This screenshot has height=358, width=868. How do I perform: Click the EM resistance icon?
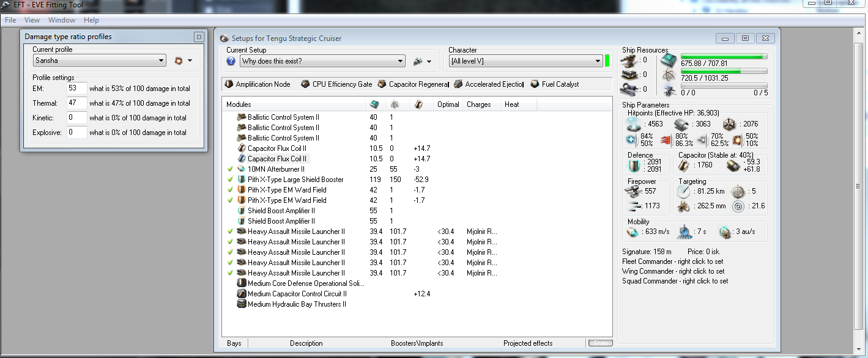[632, 140]
